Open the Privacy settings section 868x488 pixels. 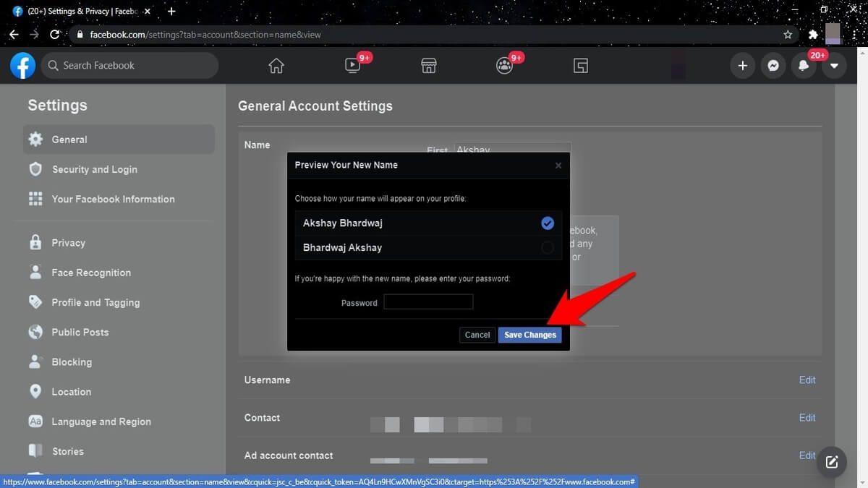pos(68,243)
